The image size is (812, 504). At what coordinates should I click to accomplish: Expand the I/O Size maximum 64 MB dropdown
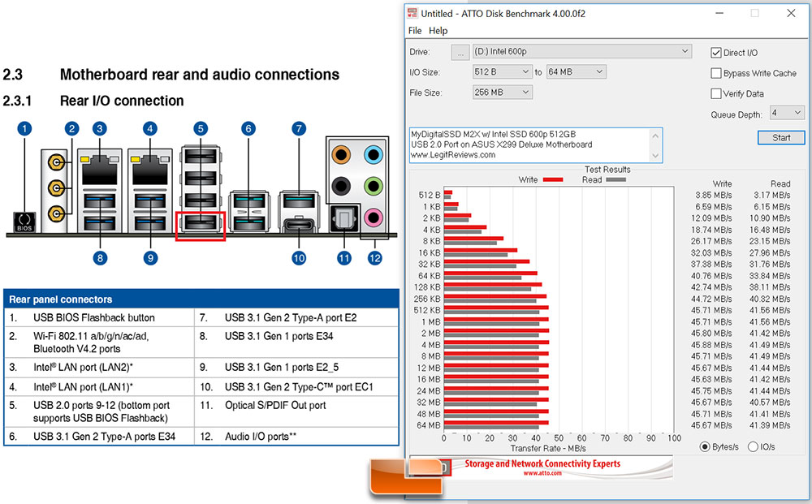[x=577, y=72]
